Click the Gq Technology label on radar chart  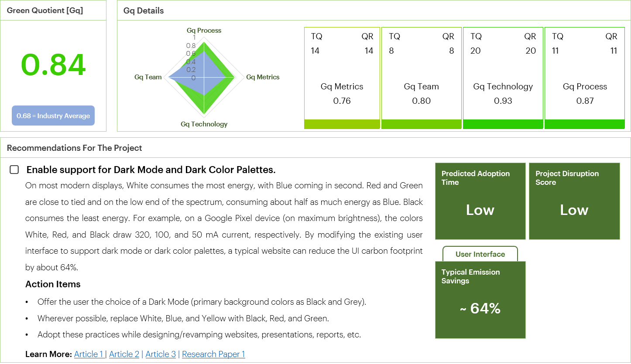(204, 124)
